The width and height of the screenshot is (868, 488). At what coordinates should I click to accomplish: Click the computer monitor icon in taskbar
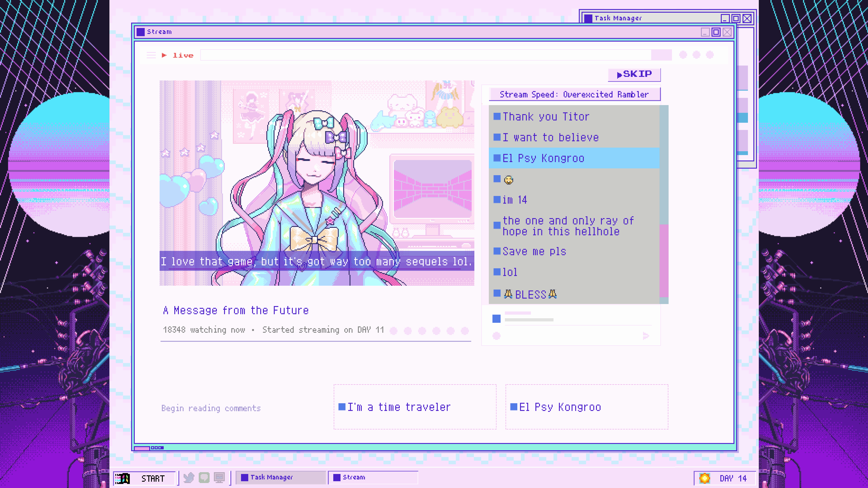219,477
